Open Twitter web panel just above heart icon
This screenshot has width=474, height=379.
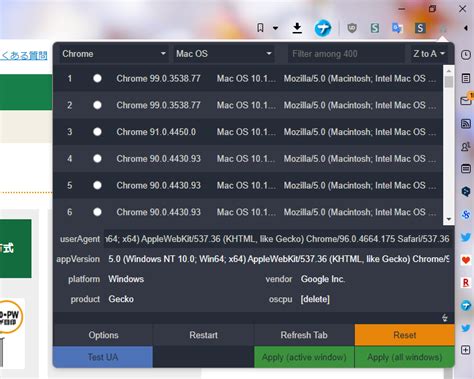(466, 237)
